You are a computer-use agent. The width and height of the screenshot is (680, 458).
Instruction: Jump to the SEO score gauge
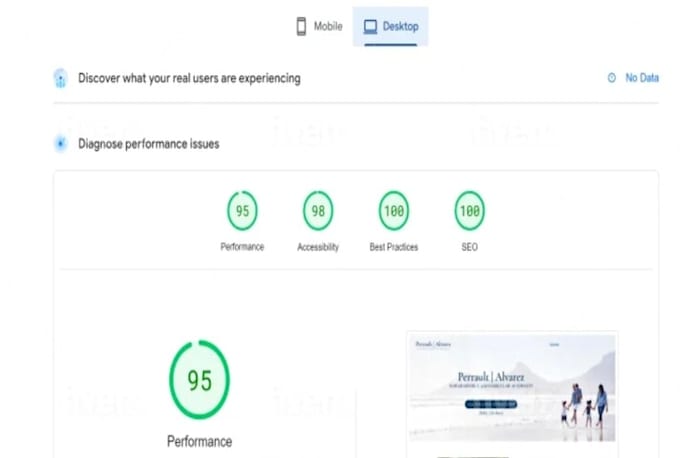(x=470, y=211)
